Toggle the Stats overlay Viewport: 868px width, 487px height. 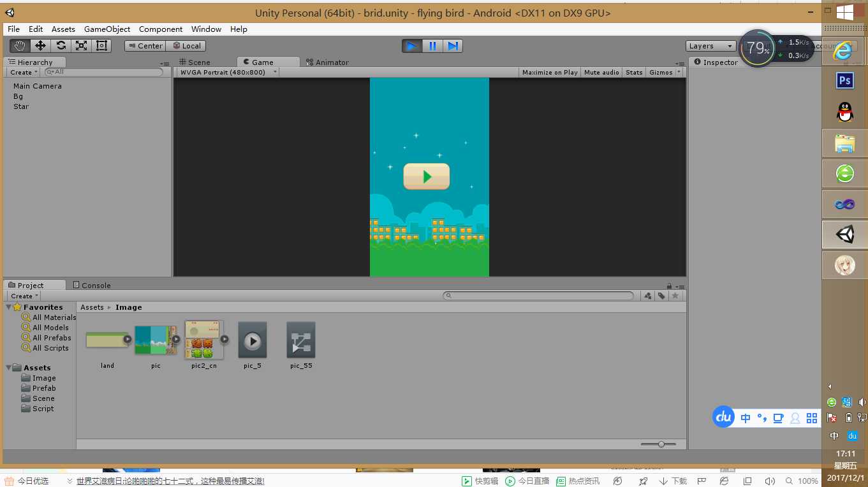pyautogui.click(x=634, y=72)
